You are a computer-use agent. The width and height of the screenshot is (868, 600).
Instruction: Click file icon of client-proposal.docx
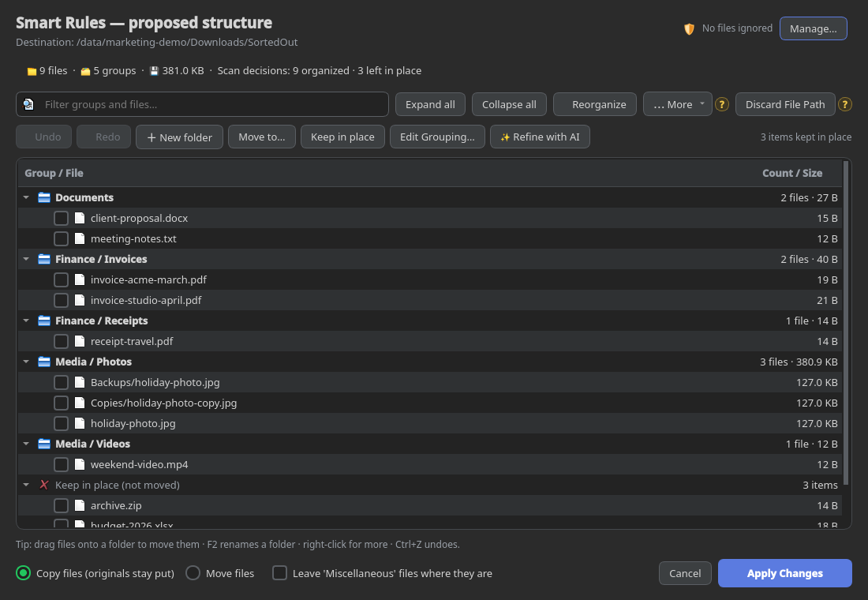click(x=80, y=218)
